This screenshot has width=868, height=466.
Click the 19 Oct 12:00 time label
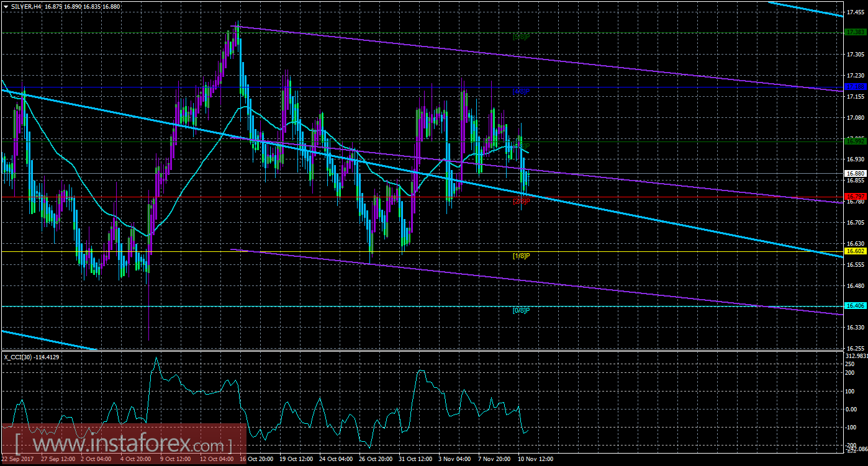point(297,459)
